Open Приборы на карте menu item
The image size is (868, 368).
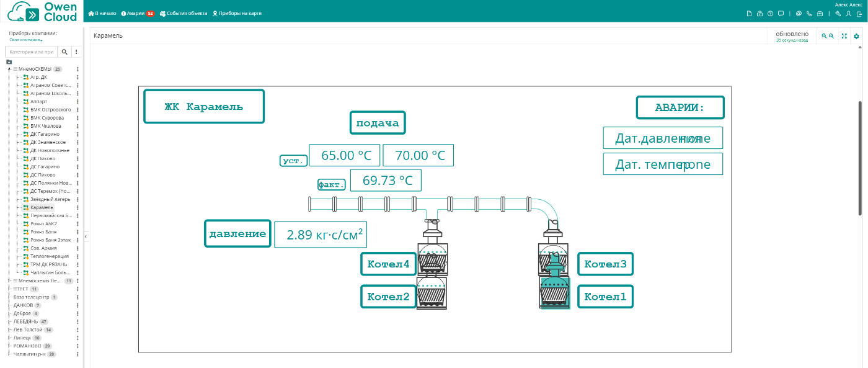pyautogui.click(x=237, y=13)
